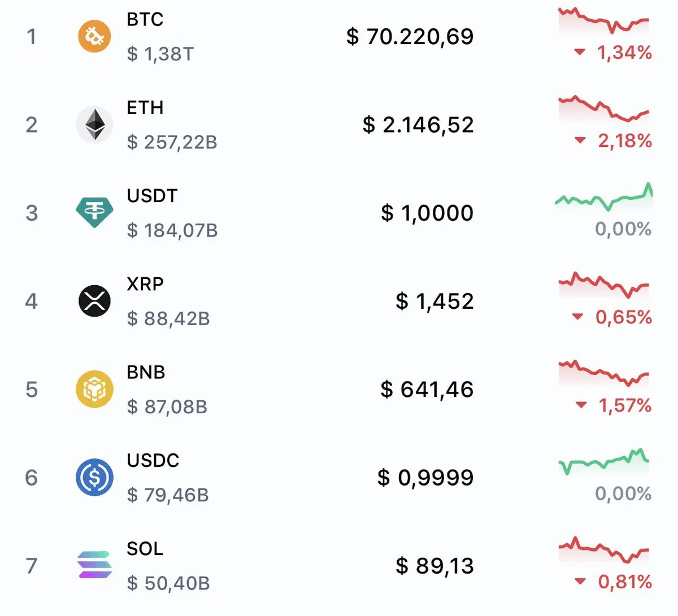Click the Ethereum price $ 2.146,52

point(418,125)
